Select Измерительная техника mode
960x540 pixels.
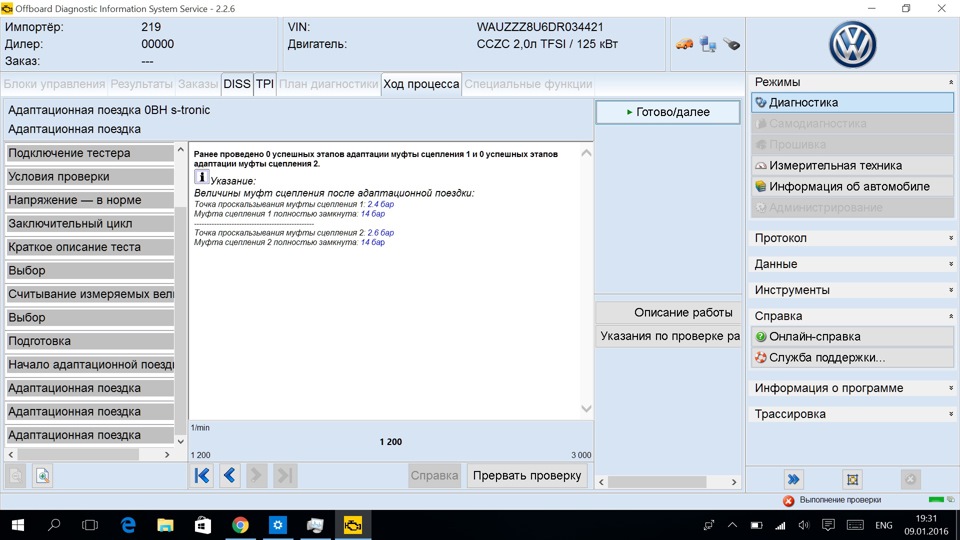pyautogui.click(x=852, y=165)
